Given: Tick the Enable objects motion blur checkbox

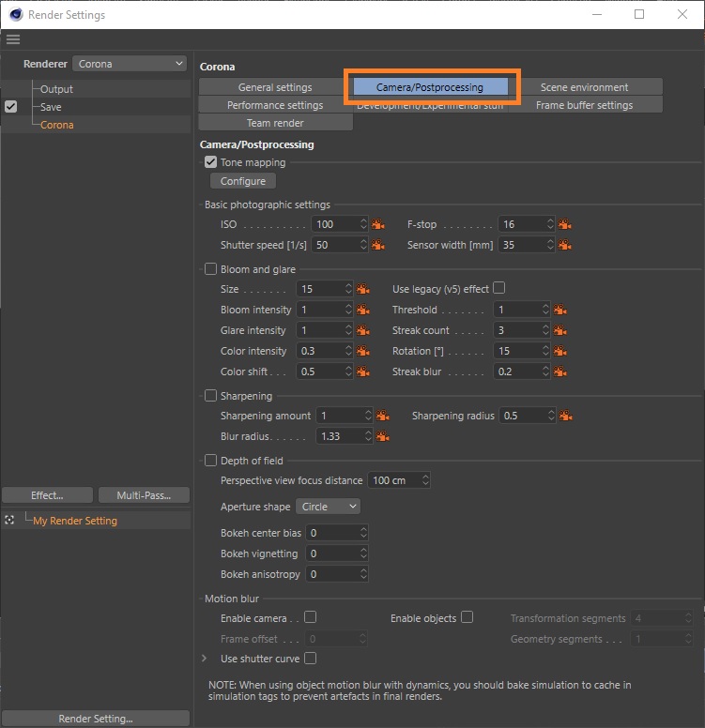Looking at the screenshot, I should [x=467, y=617].
